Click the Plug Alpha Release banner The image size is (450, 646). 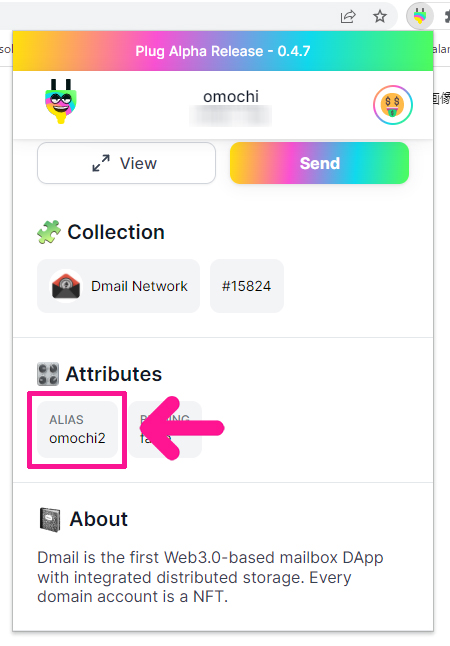coord(223,51)
